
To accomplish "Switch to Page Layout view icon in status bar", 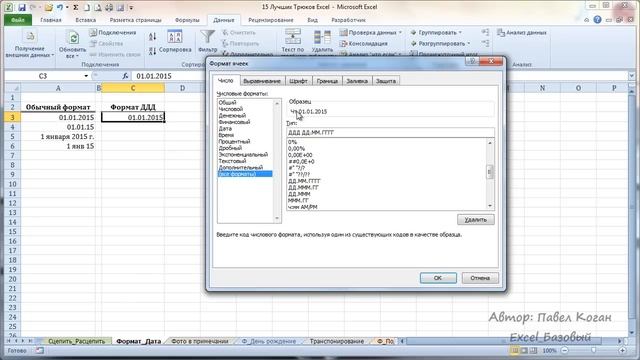I will [x=524, y=351].
